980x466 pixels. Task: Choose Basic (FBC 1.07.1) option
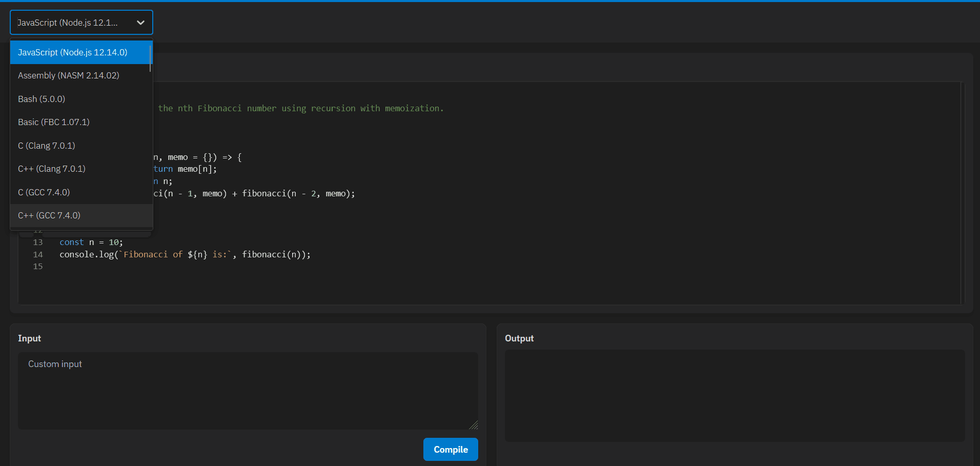53,122
